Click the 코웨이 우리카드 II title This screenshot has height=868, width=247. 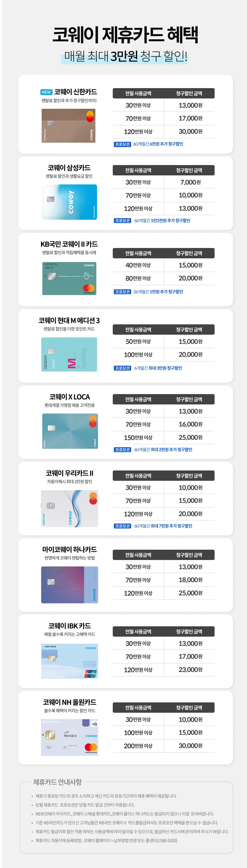(x=69, y=473)
